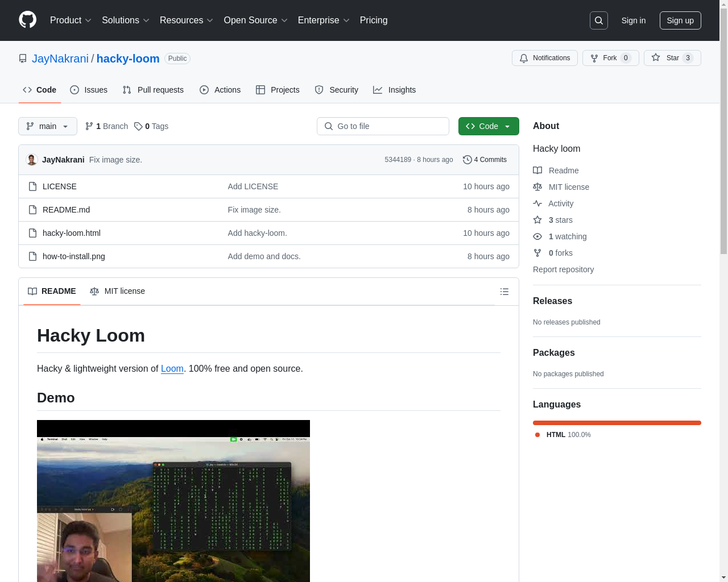The height and width of the screenshot is (582, 728).
Task: Open the hacky-loom.html file
Action: [72, 233]
